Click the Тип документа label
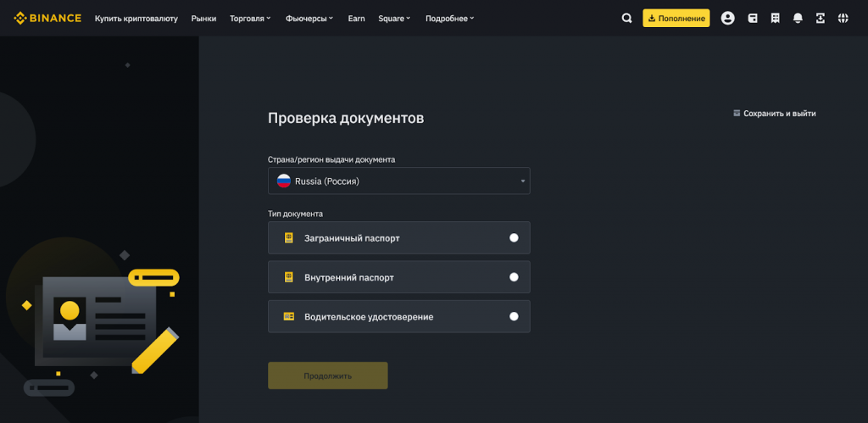The image size is (868, 423). tap(296, 214)
